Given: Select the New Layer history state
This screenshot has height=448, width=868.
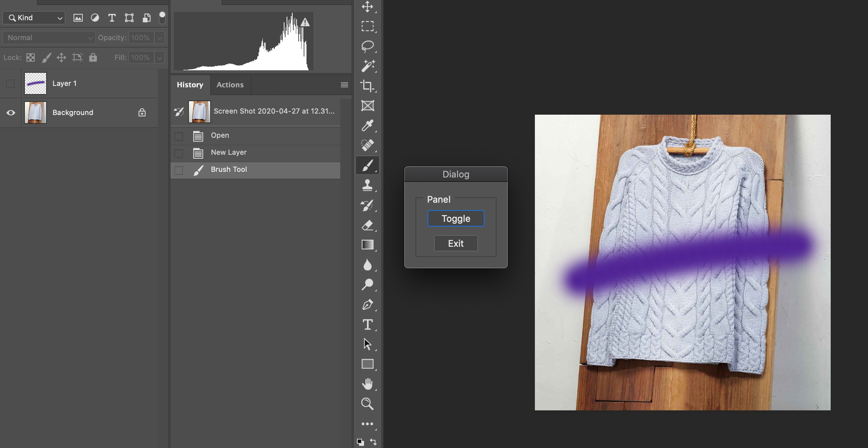Looking at the screenshot, I should click(255, 153).
